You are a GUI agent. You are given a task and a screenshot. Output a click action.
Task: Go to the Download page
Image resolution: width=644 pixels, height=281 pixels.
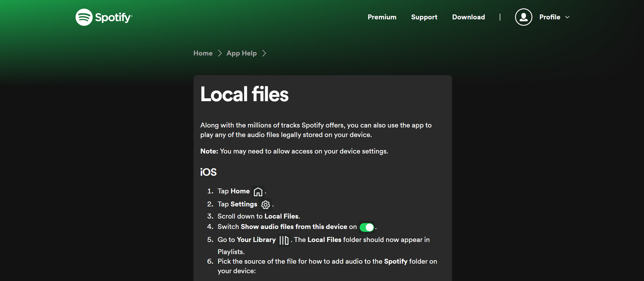[468, 17]
